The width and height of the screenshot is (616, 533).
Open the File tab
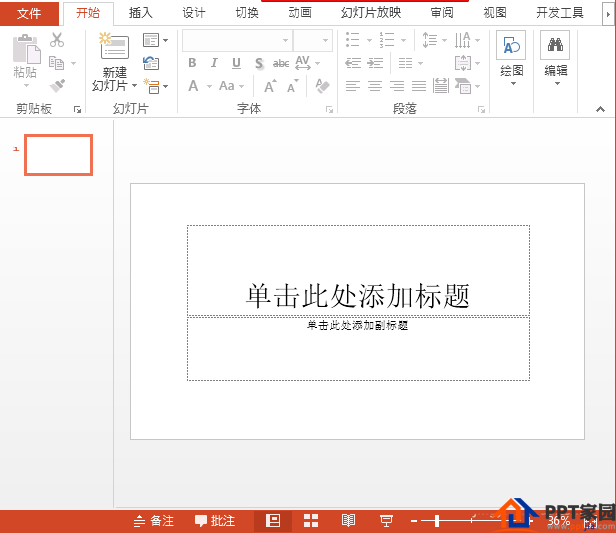pyautogui.click(x=29, y=13)
